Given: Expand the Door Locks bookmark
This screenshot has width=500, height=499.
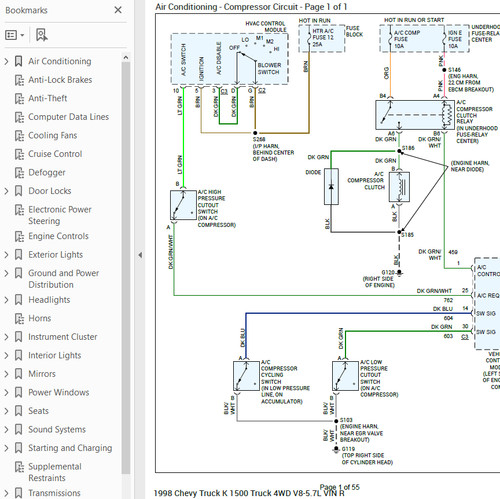Looking at the screenshot, I should [x=6, y=191].
